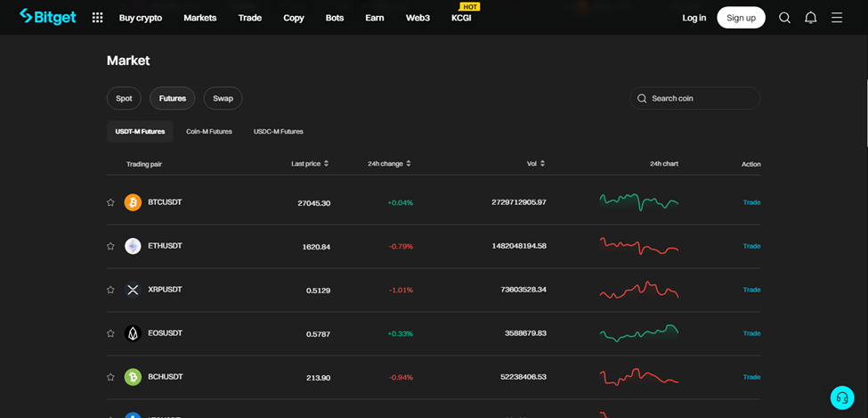Click the BTCUSDT 24h chart sparkline
This screenshot has height=418, width=868.
click(639, 201)
